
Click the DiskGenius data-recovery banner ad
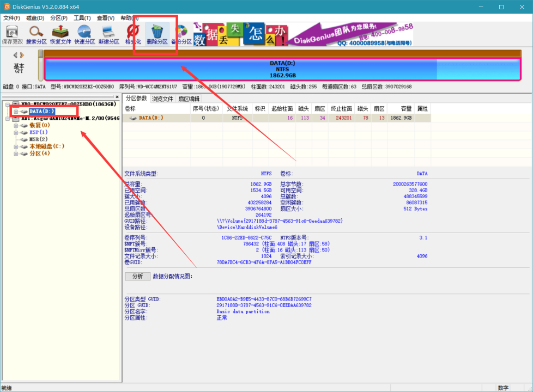tap(303, 34)
